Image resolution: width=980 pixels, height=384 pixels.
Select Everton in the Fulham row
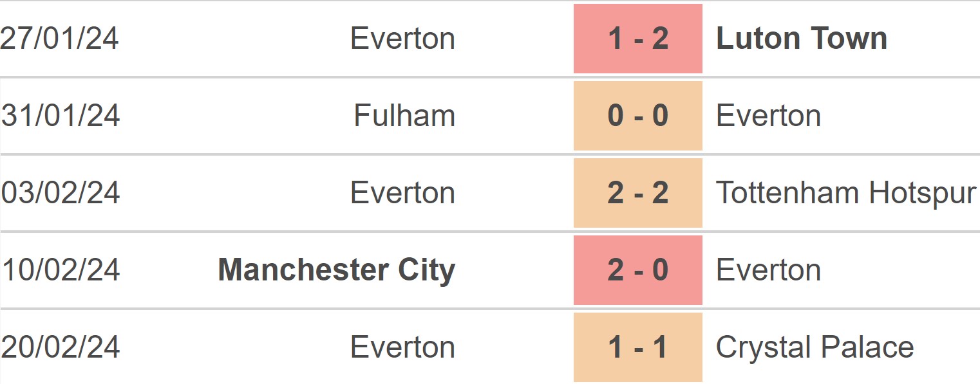click(x=769, y=116)
